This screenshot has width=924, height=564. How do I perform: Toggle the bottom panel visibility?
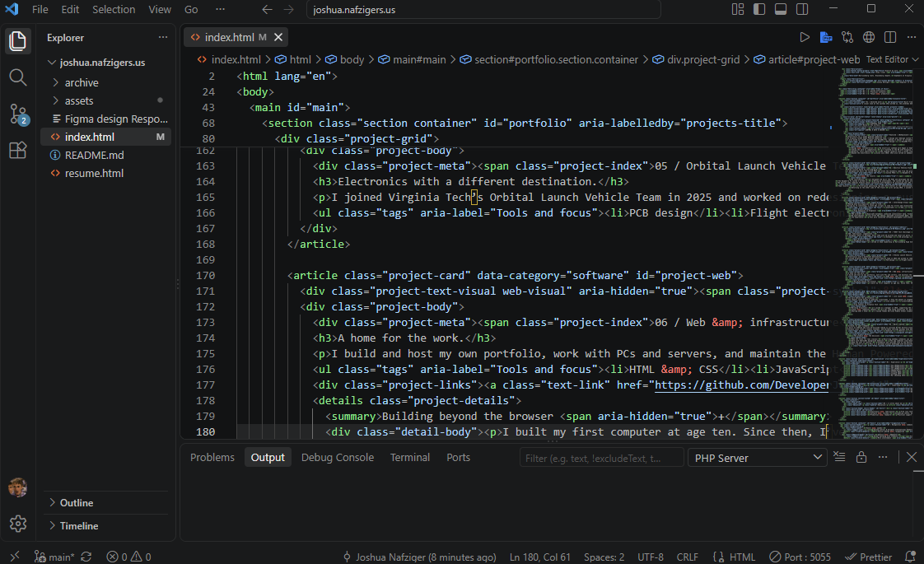click(781, 9)
